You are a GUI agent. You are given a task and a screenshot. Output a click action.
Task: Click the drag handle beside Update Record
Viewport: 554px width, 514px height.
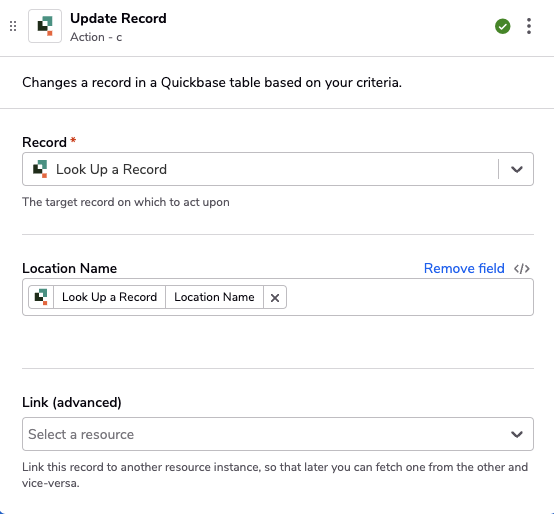[13, 26]
